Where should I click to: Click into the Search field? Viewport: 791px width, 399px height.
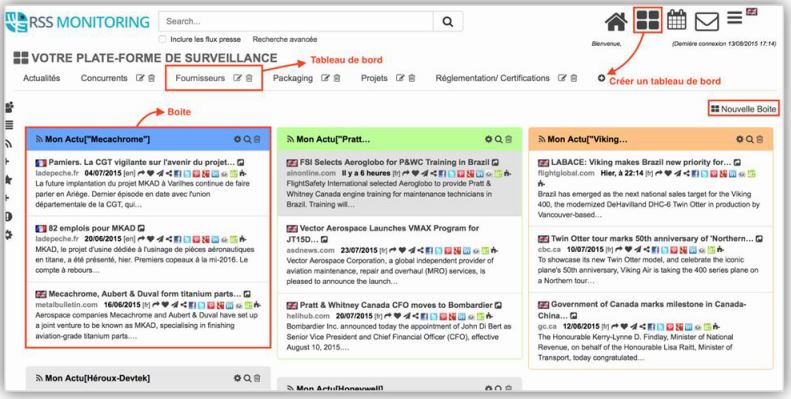pyautogui.click(x=296, y=21)
